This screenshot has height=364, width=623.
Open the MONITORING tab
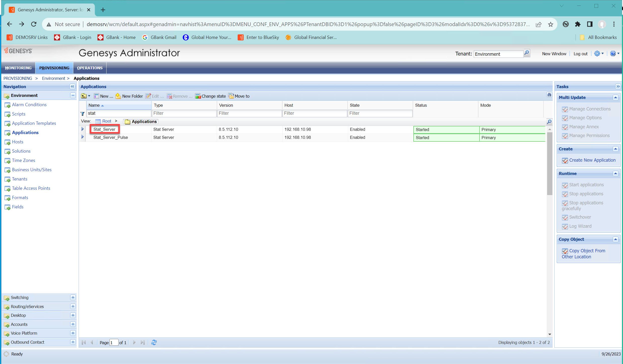coord(18,68)
